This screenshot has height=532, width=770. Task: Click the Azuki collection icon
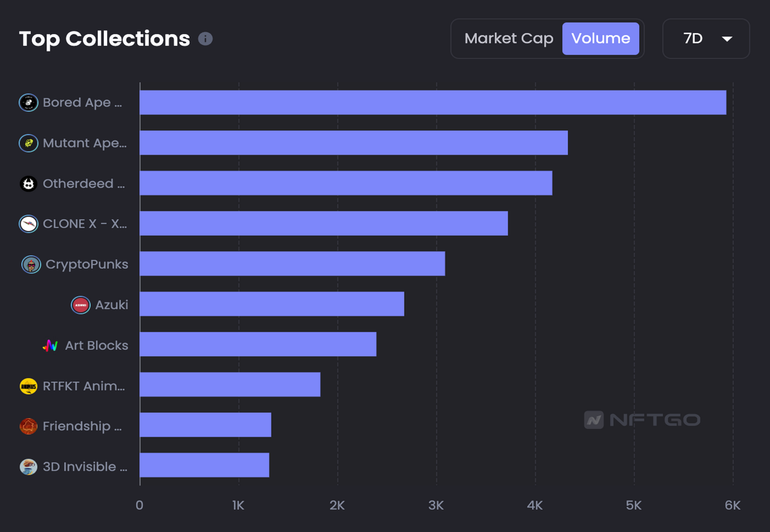(x=80, y=305)
